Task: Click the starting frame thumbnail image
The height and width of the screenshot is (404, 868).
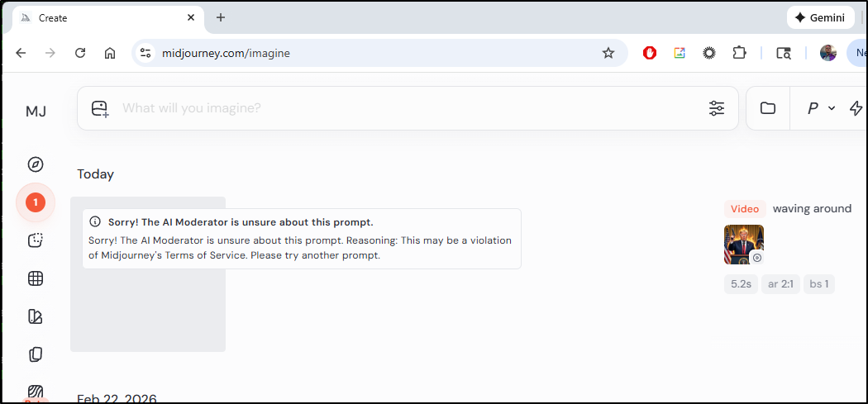Action: [744, 245]
